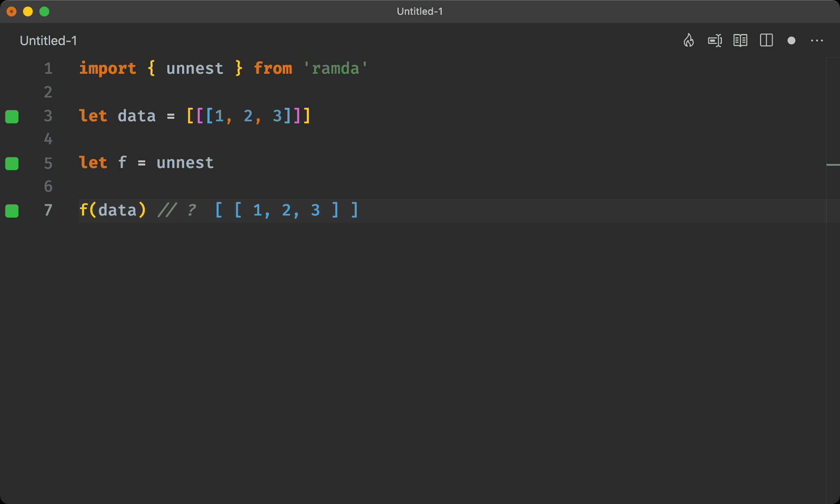Click line number 4 in gutter
The image size is (840, 504).
[48, 139]
